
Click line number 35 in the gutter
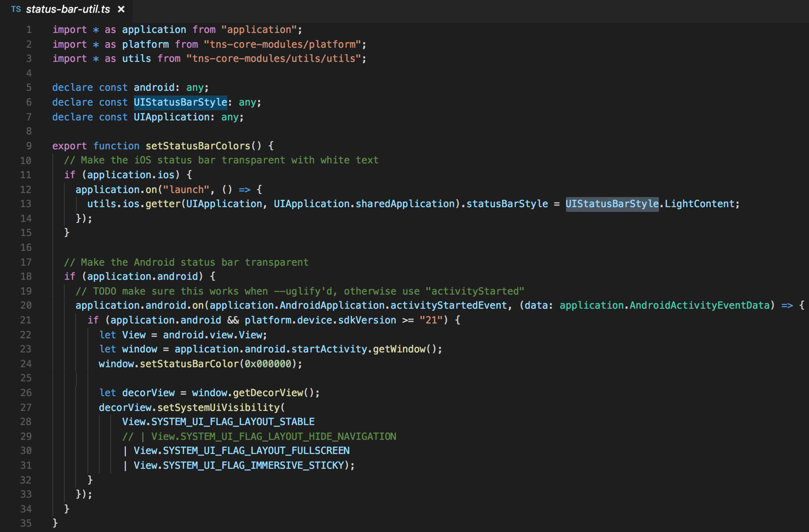click(26, 523)
